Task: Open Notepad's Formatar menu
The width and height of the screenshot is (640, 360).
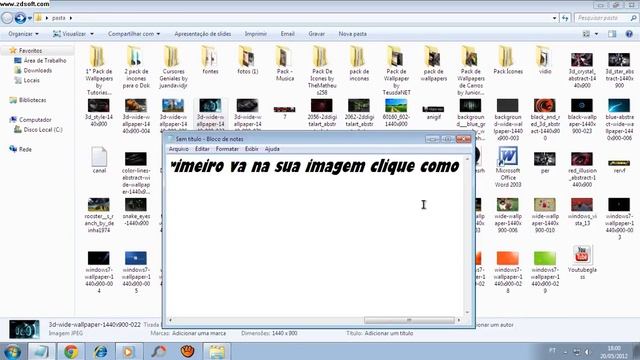Action: point(227,149)
